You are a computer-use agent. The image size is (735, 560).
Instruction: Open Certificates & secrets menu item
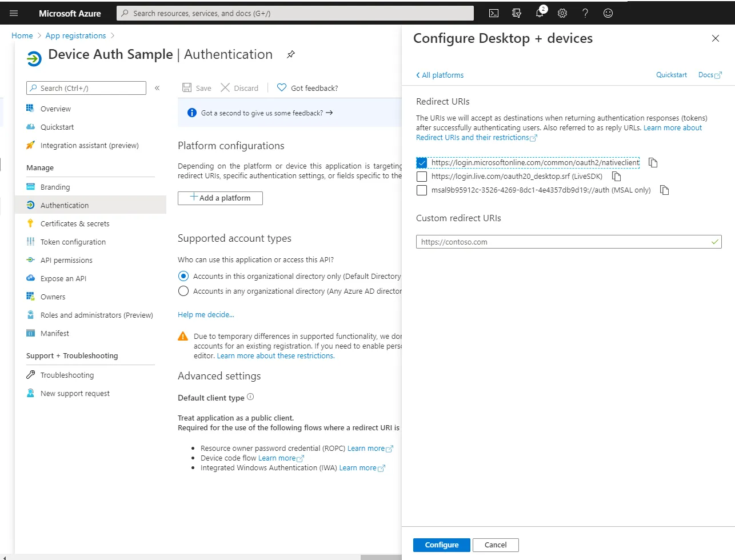[x=75, y=223]
